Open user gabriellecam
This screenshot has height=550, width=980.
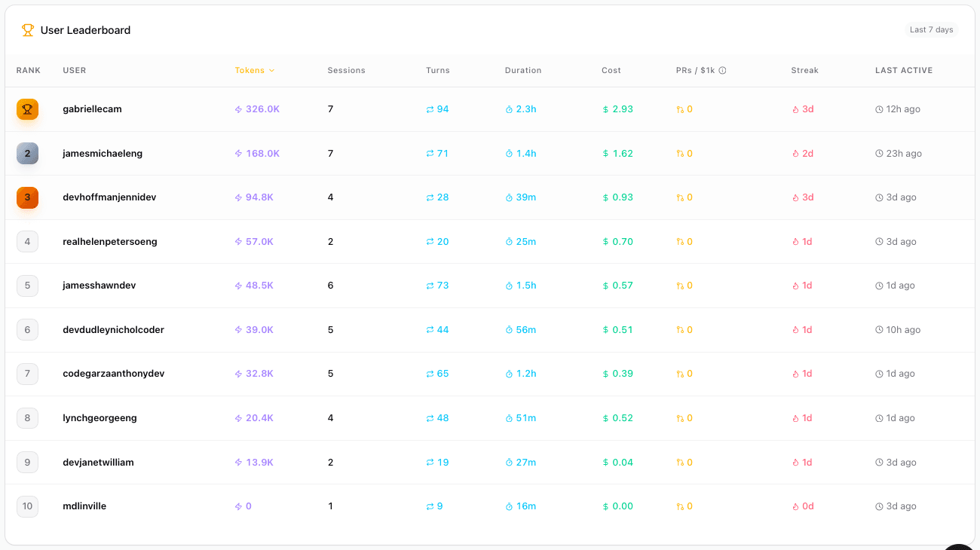(x=92, y=109)
